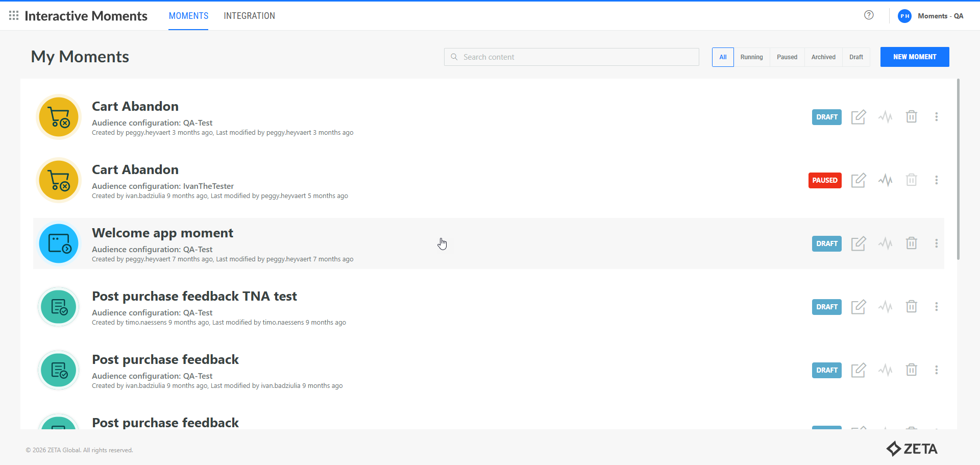980x465 pixels.
Task: Open the Post purchase feedback TNA test title
Action: [x=194, y=297]
